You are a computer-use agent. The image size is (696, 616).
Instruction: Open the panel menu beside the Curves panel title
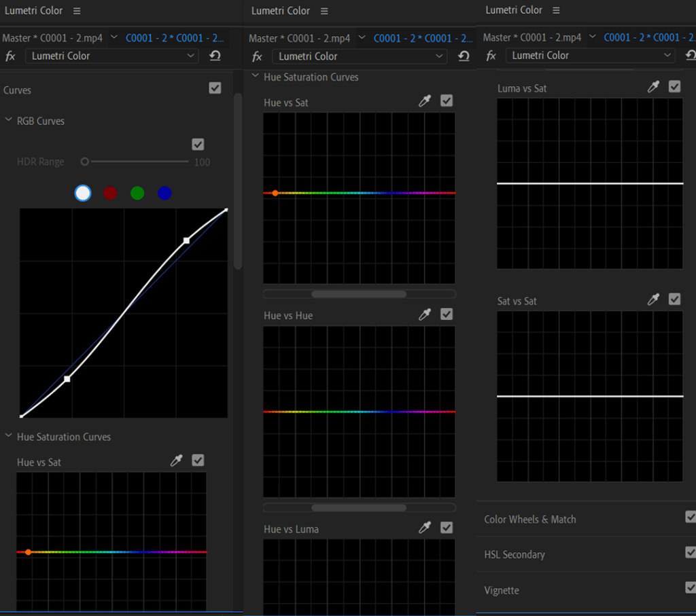pos(77,11)
